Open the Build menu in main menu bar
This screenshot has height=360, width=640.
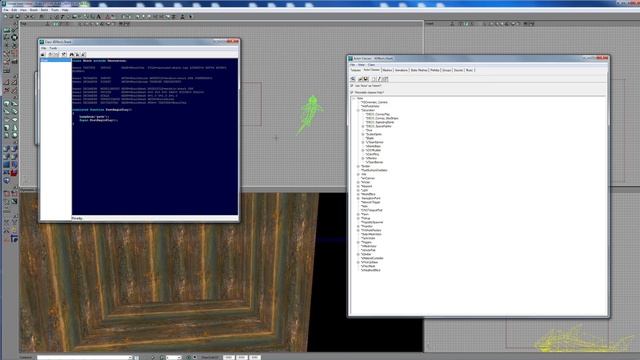point(44,10)
